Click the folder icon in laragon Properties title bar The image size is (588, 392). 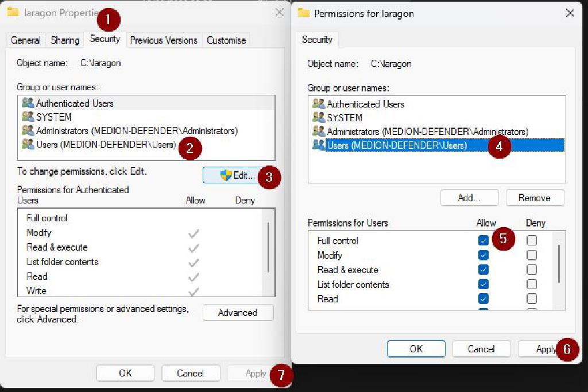tap(13, 11)
